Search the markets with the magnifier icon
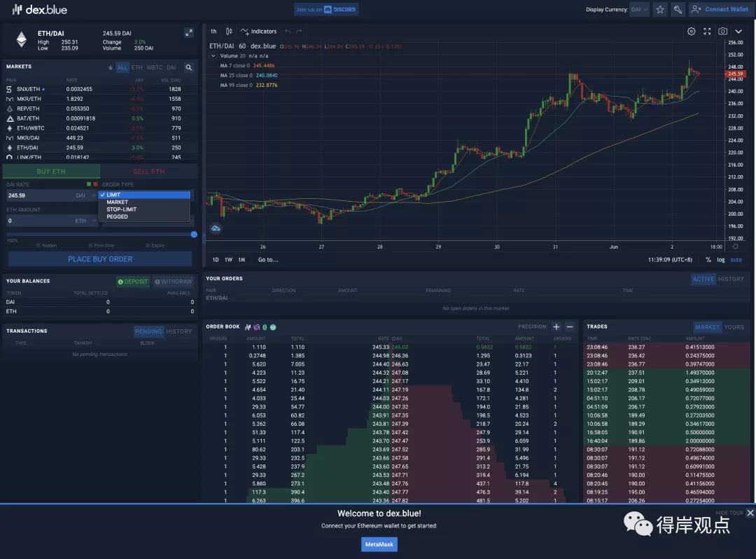756x559 pixels. 188,67
